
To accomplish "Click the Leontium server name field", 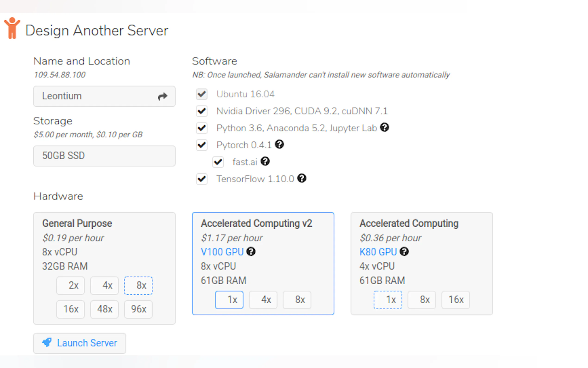I will pos(95,96).
